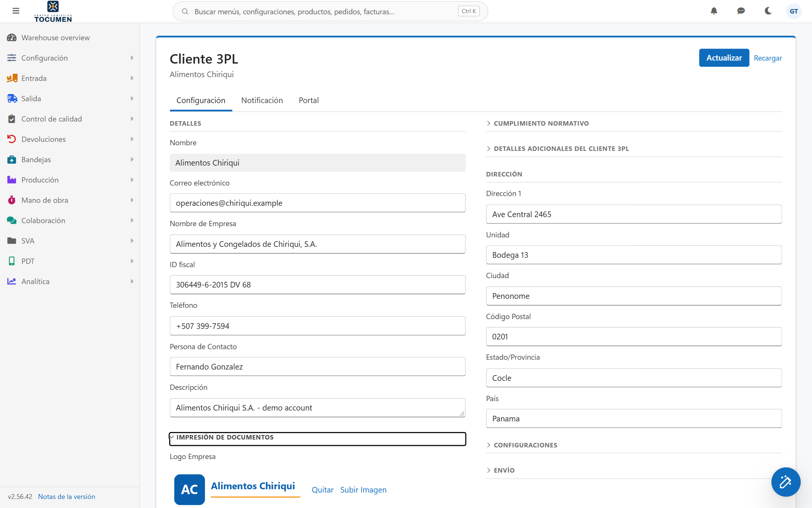This screenshot has height=508, width=812.
Task: Open the notifications bell
Action: tap(714, 11)
